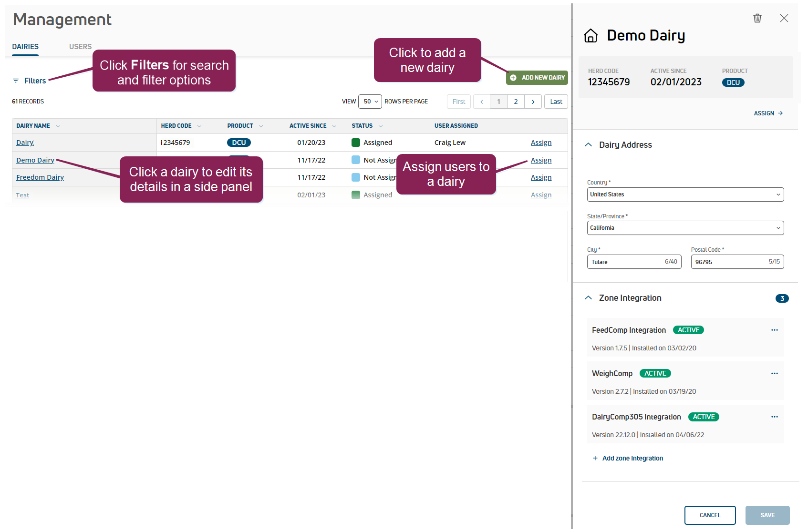Viewport: 808px width, 532px height.
Task: Click the trash delete icon in side panel
Action: click(757, 18)
